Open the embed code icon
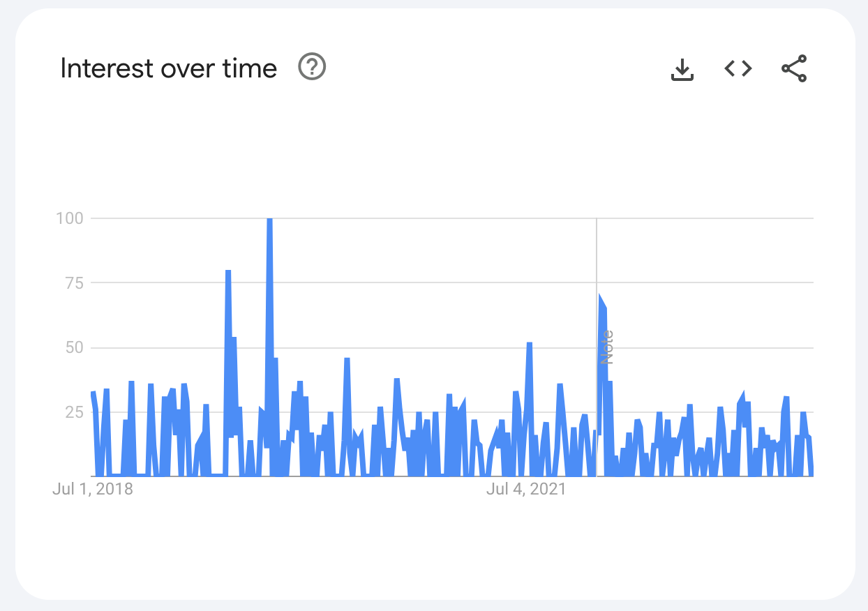Image resolution: width=868 pixels, height=611 pixels. pos(738,68)
